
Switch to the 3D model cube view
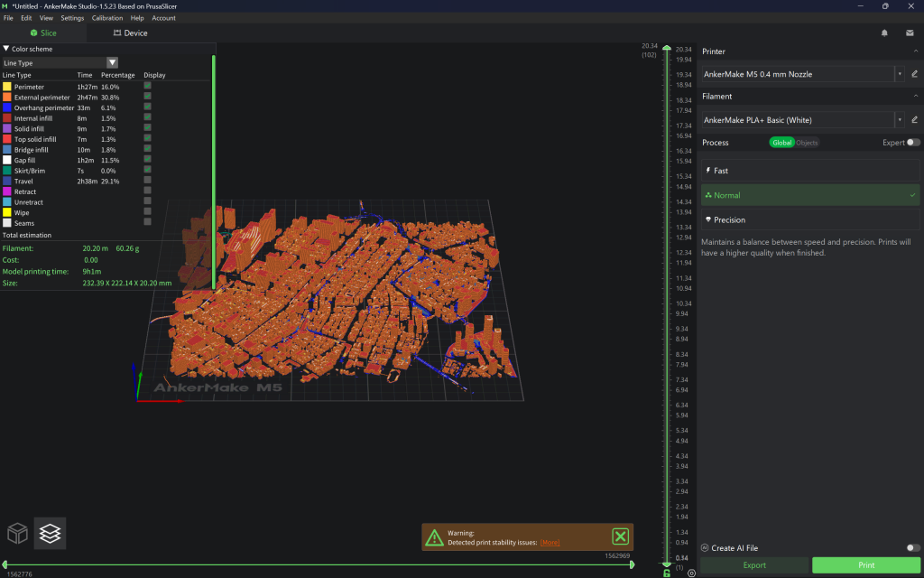18,534
